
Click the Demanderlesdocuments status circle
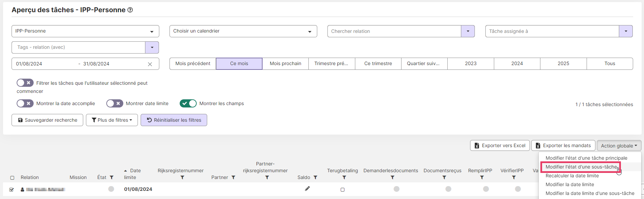click(x=396, y=189)
